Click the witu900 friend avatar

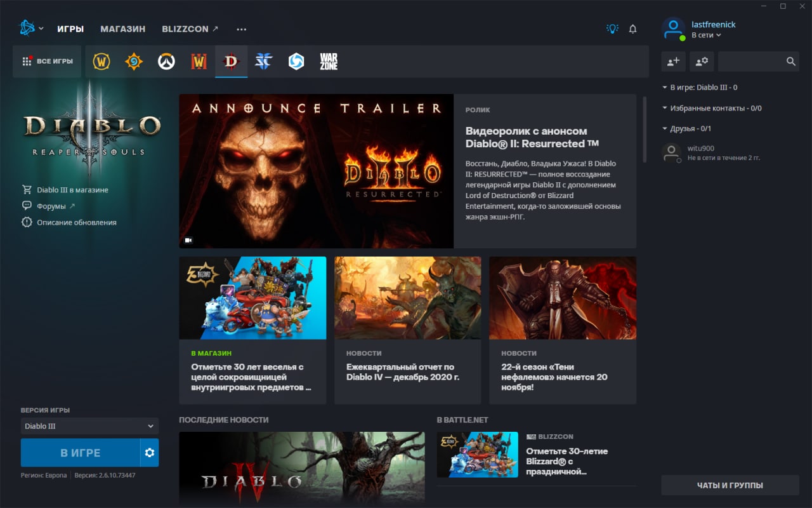pyautogui.click(x=671, y=152)
